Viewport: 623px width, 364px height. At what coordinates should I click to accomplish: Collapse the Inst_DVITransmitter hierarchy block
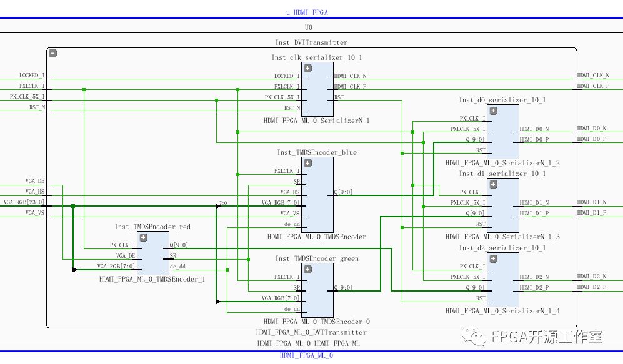tap(53, 54)
